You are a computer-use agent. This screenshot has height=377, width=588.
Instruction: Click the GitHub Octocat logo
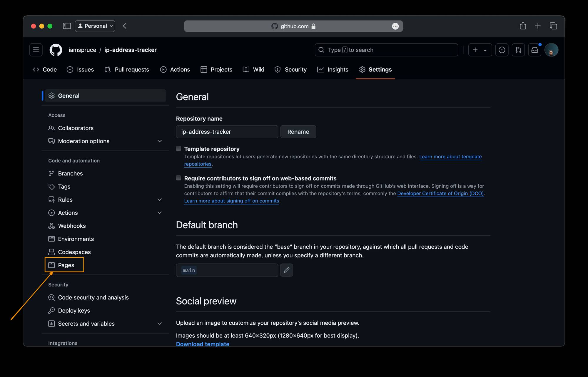pyautogui.click(x=56, y=50)
